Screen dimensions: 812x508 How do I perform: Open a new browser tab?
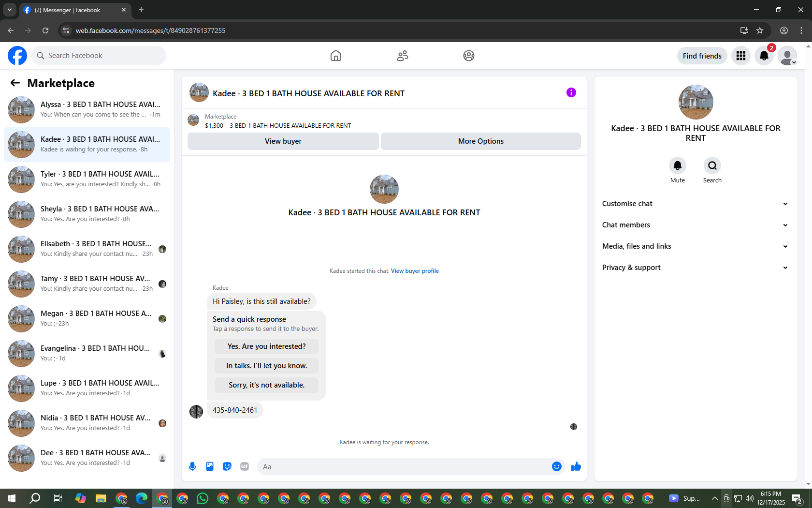pyautogui.click(x=141, y=10)
